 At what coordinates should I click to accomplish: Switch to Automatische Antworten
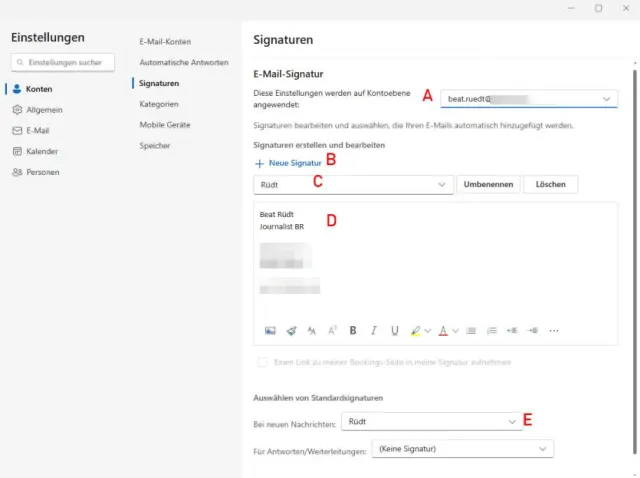pyautogui.click(x=184, y=62)
